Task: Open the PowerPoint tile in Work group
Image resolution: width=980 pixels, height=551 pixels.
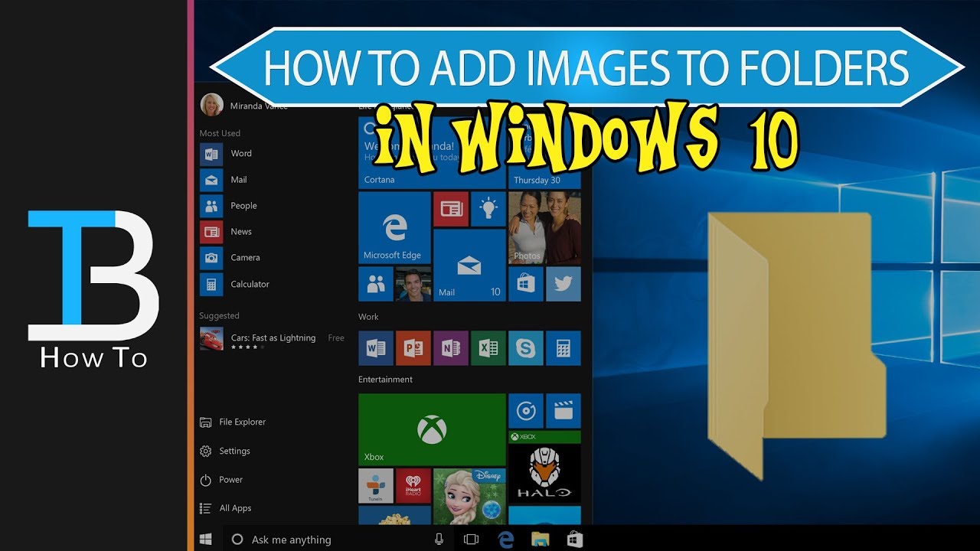Action: pyautogui.click(x=413, y=348)
